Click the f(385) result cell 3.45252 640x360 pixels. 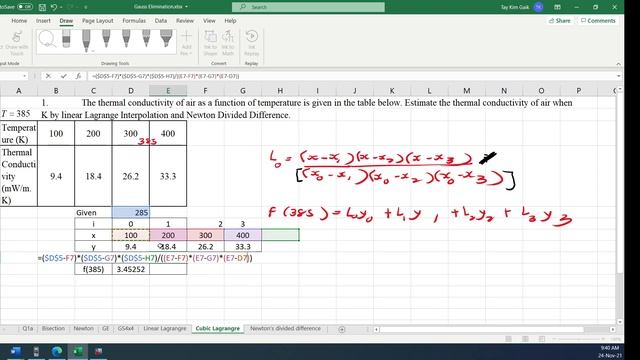tap(131, 269)
